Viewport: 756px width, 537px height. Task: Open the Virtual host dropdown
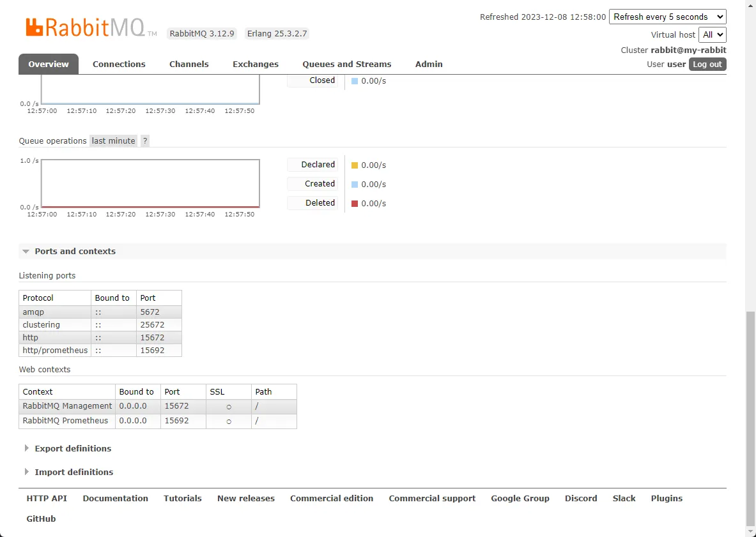point(712,35)
